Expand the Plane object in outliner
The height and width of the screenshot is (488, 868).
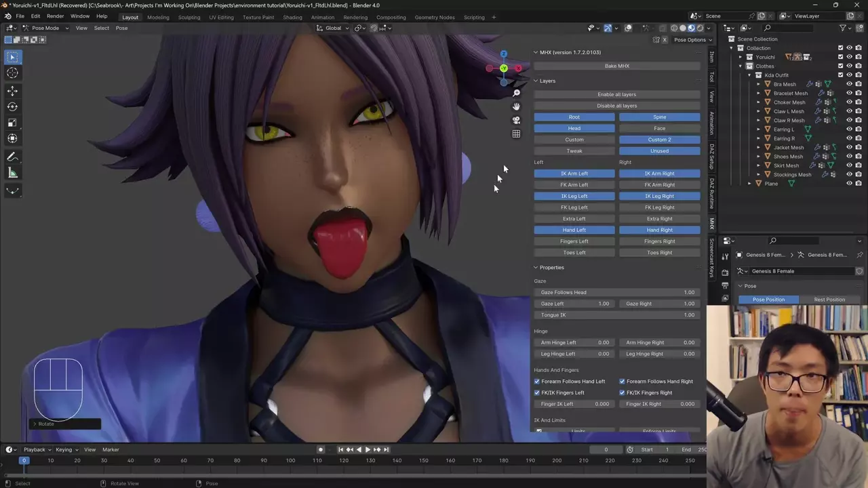[749, 184]
